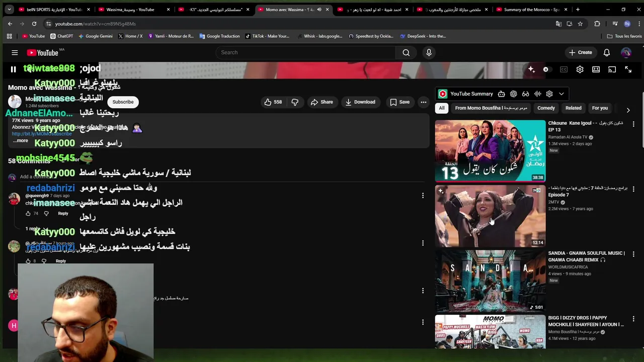
Task: Pause the video with the pause button
Action: (x=14, y=69)
